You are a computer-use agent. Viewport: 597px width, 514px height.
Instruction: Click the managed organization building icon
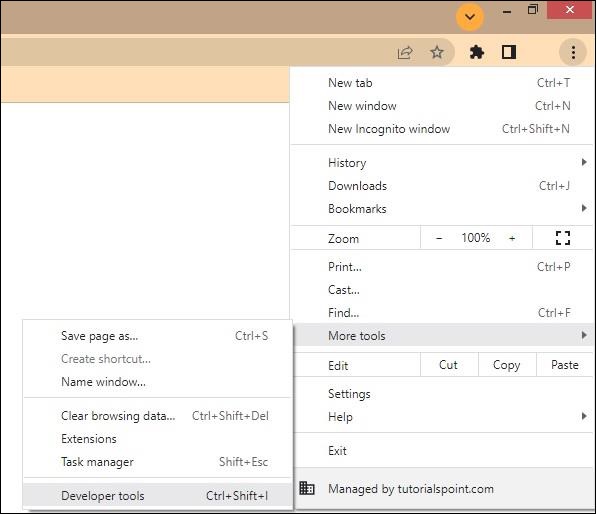coord(306,488)
